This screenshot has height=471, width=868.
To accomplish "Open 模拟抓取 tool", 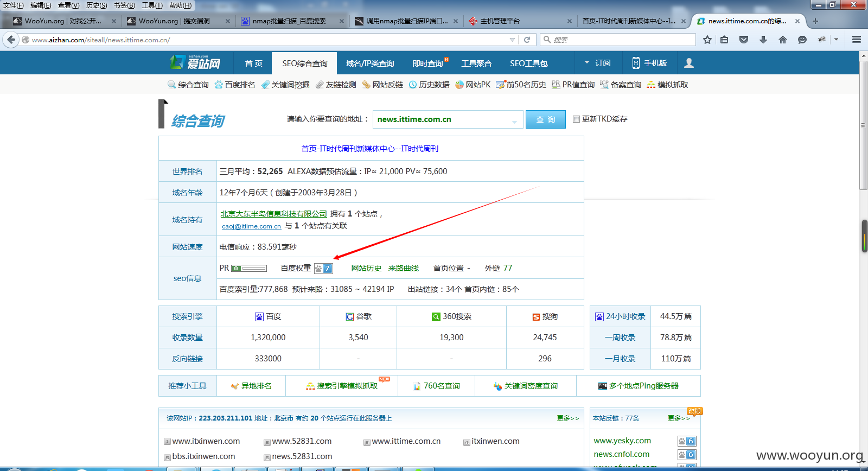I will (x=667, y=85).
